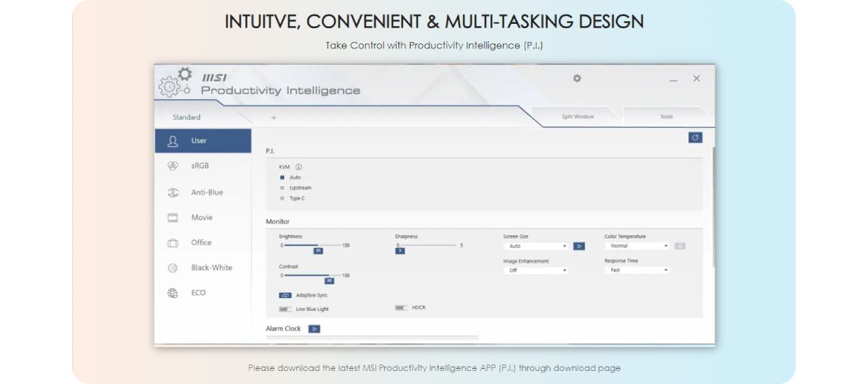Click the Brightness slider track
Image resolution: width=868 pixels, height=384 pixels.
tap(312, 246)
